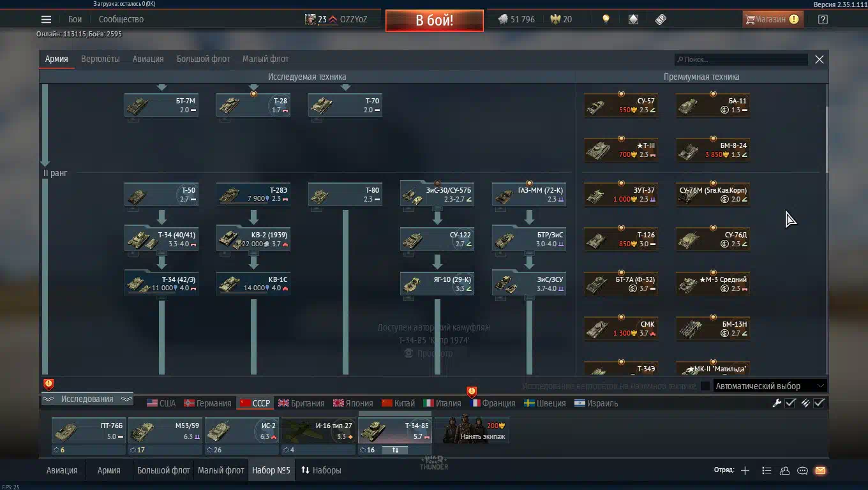
Task: Select Германия nation tab
Action: [x=207, y=403]
